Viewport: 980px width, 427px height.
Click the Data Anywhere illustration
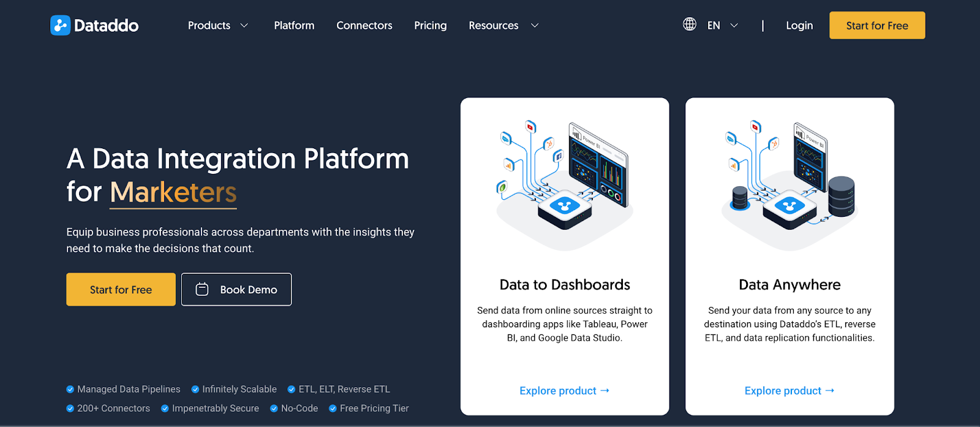(x=790, y=185)
